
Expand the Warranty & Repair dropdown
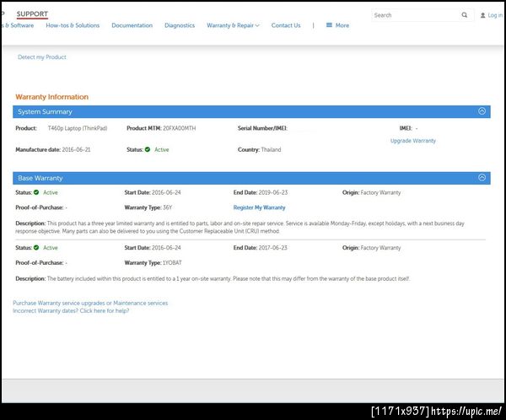click(233, 25)
